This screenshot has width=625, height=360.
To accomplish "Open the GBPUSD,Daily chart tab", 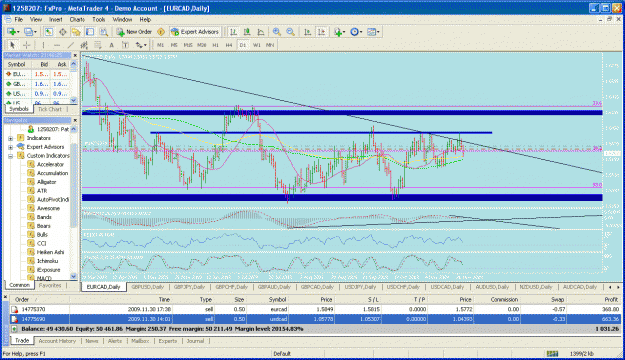I will click(148, 287).
